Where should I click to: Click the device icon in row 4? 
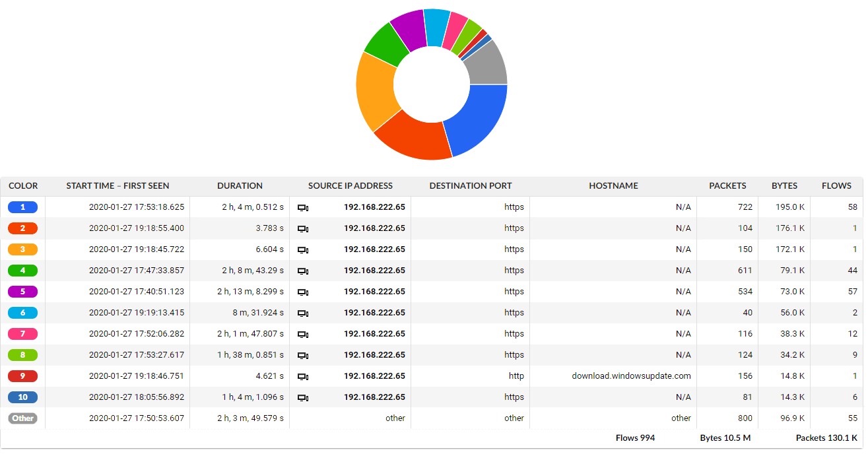pos(303,271)
